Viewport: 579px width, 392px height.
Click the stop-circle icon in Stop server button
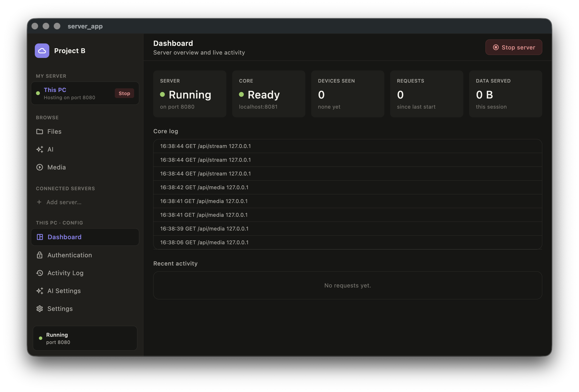(x=496, y=47)
